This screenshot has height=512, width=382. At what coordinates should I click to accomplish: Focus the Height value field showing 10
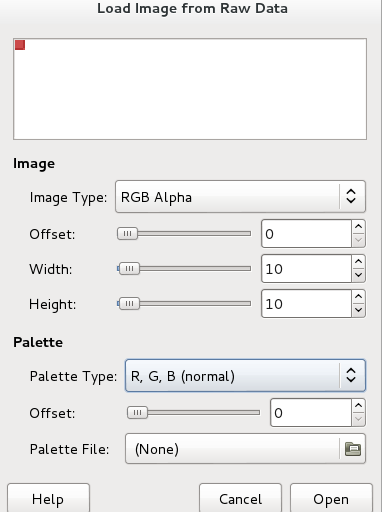306,304
